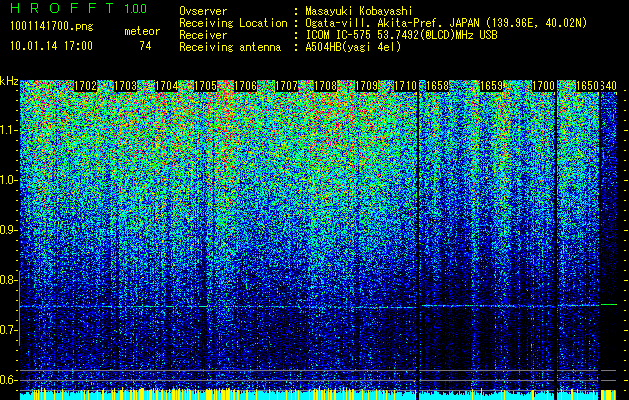This screenshot has width=629, height=400.
Task: Click the 1709 time marker label
Action: [x=366, y=86]
